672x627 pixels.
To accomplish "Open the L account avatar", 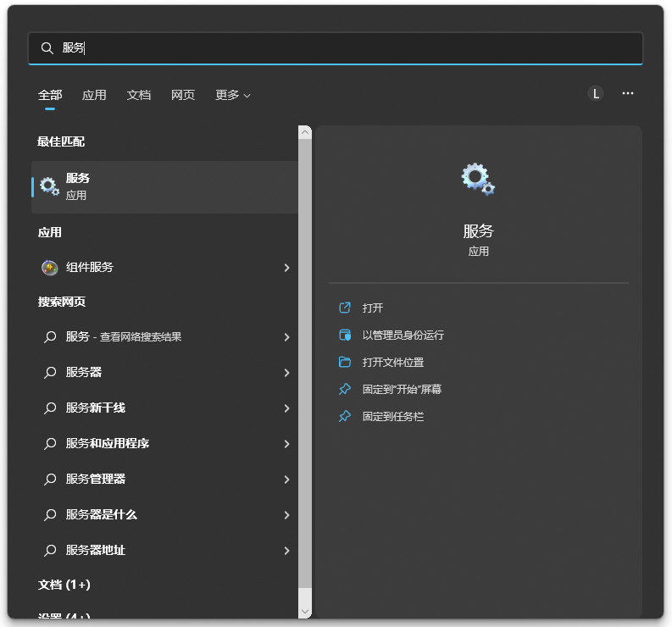I will click(x=596, y=93).
